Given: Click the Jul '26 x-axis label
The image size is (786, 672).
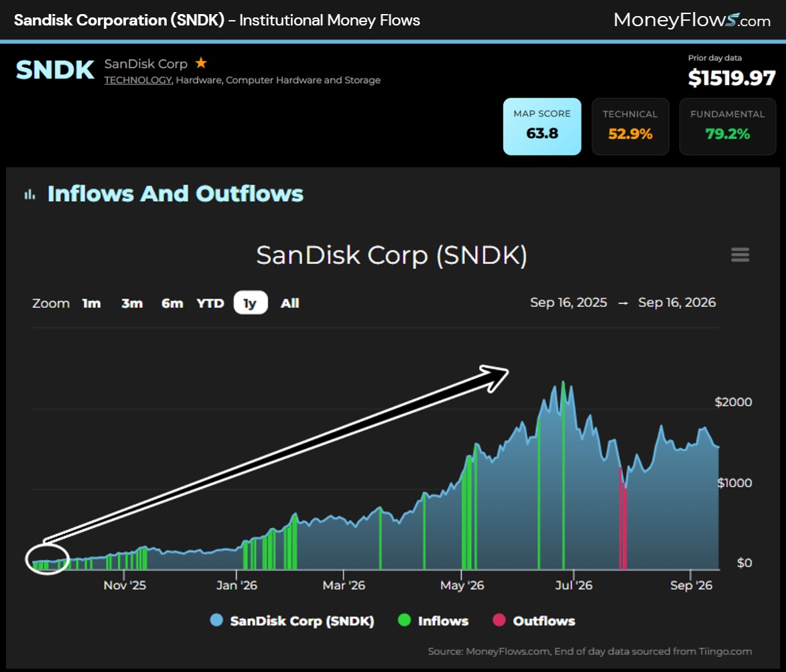Looking at the screenshot, I should (x=574, y=585).
